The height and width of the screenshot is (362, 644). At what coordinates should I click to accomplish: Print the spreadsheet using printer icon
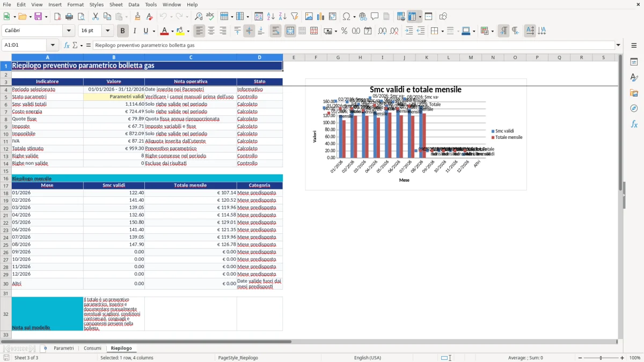[x=69, y=17]
